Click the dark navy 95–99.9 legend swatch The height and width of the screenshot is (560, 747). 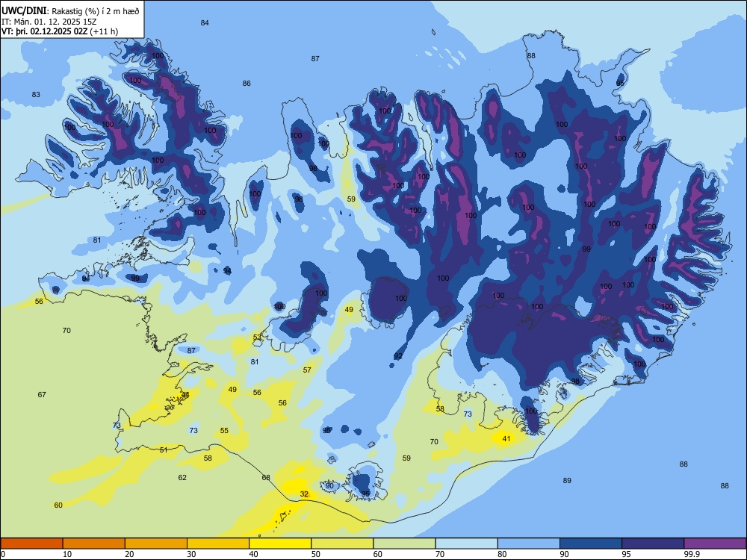pos(653,544)
